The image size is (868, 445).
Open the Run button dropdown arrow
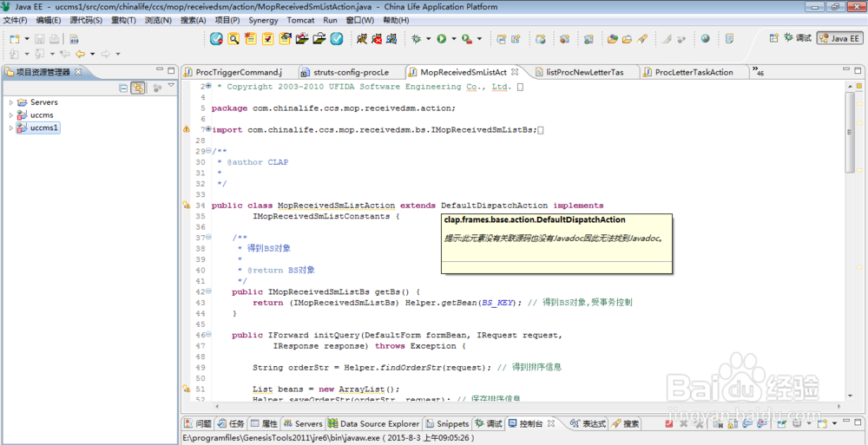[453, 39]
